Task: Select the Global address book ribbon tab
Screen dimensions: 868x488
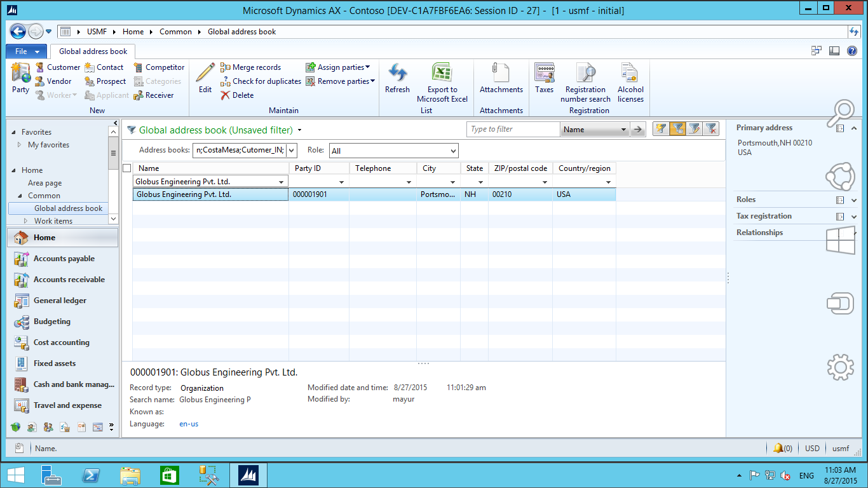Action: [x=93, y=51]
